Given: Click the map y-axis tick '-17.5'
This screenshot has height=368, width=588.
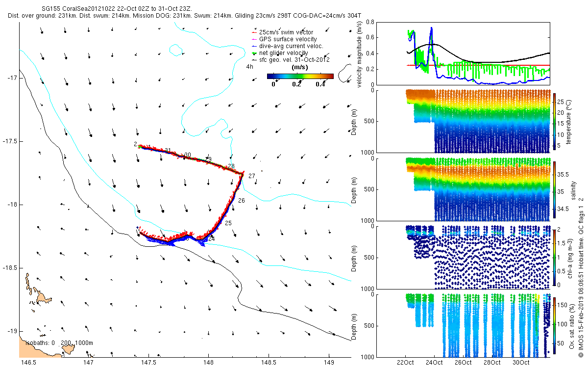Looking at the screenshot, I should coord(9,141).
